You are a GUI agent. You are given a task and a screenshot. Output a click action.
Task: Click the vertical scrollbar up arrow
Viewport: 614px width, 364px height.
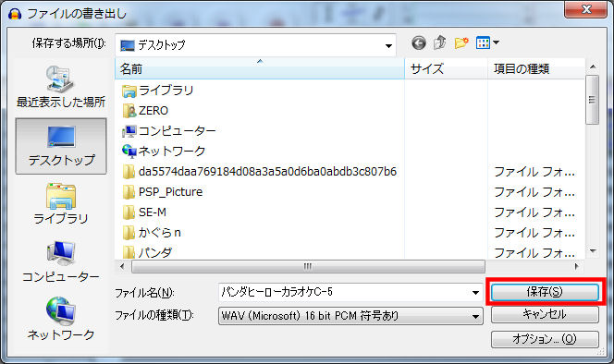pos(593,67)
